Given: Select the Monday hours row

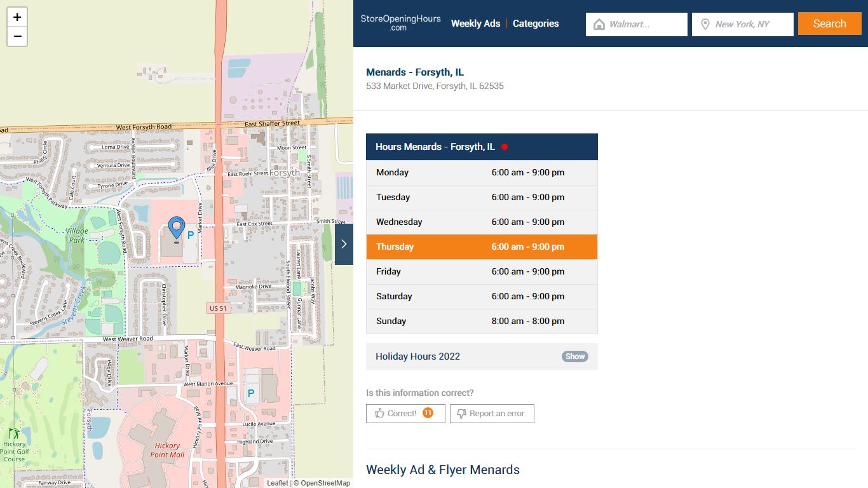Looking at the screenshot, I should point(482,173).
